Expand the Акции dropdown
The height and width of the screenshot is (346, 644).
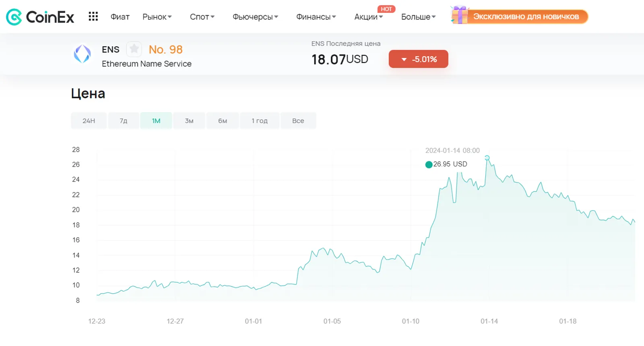click(368, 17)
